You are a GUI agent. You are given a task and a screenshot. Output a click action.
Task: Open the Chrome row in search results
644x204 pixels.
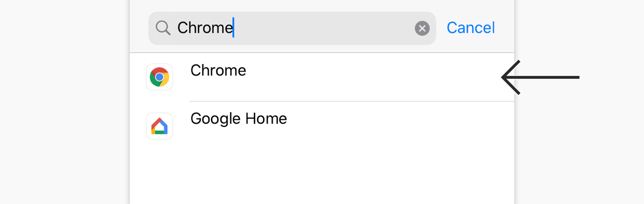point(322,77)
